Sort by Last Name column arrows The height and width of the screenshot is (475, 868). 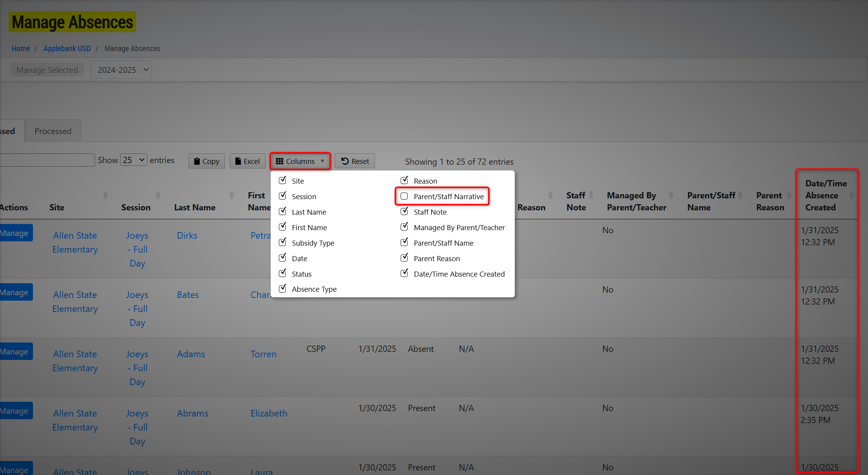coord(232,195)
